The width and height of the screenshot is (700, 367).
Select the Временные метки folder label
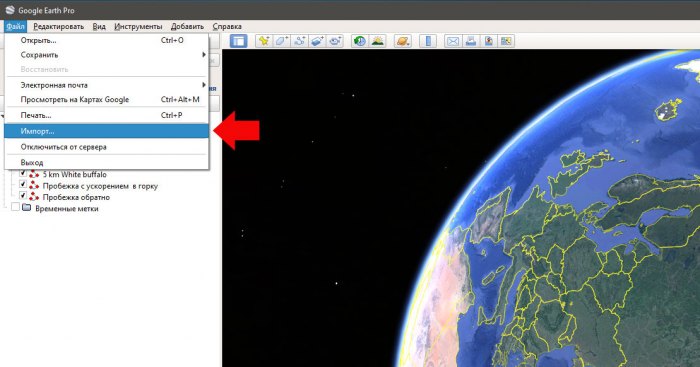pos(67,209)
